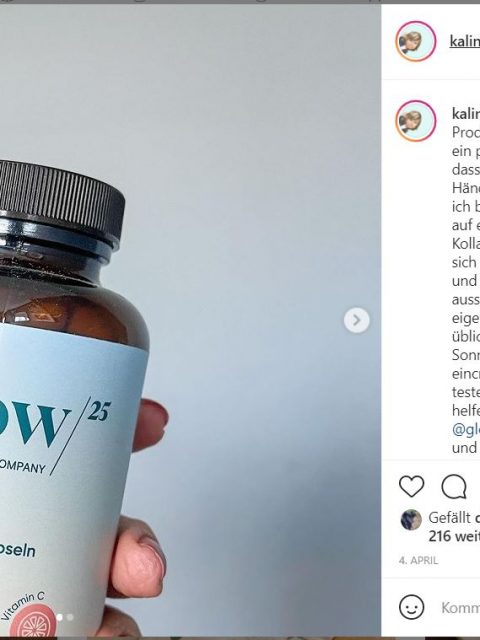The width and height of the screenshot is (480, 640).
Task: Open the post permalink dated 4. APRIL
Action: pos(418,560)
